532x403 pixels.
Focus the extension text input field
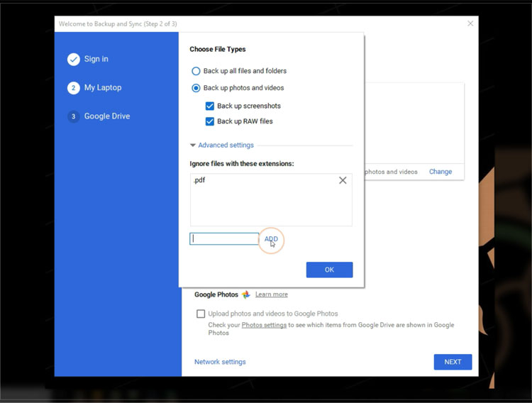(224, 238)
